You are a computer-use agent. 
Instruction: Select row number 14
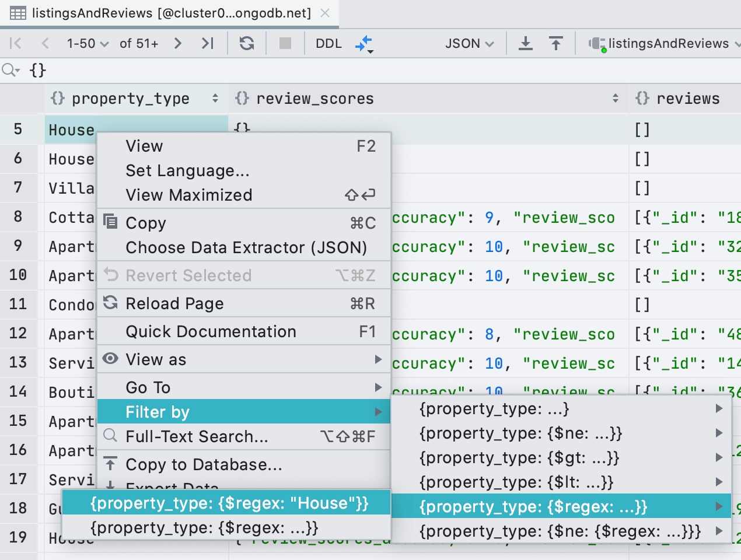pyautogui.click(x=18, y=392)
